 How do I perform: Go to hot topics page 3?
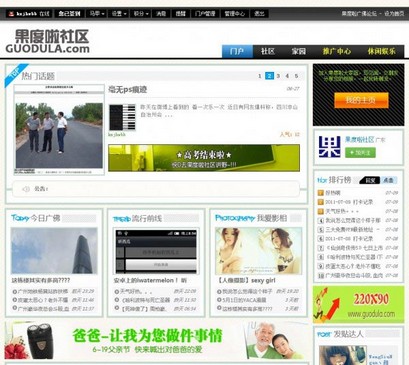(278, 76)
